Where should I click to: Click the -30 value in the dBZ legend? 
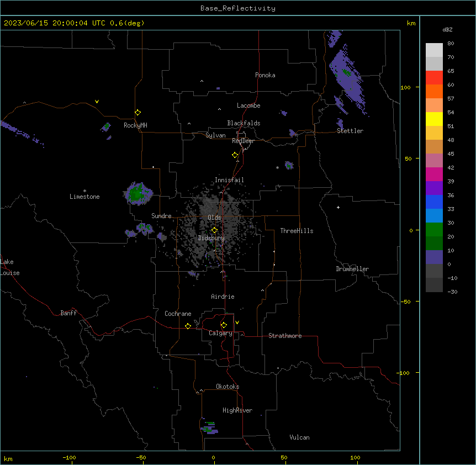(452, 292)
